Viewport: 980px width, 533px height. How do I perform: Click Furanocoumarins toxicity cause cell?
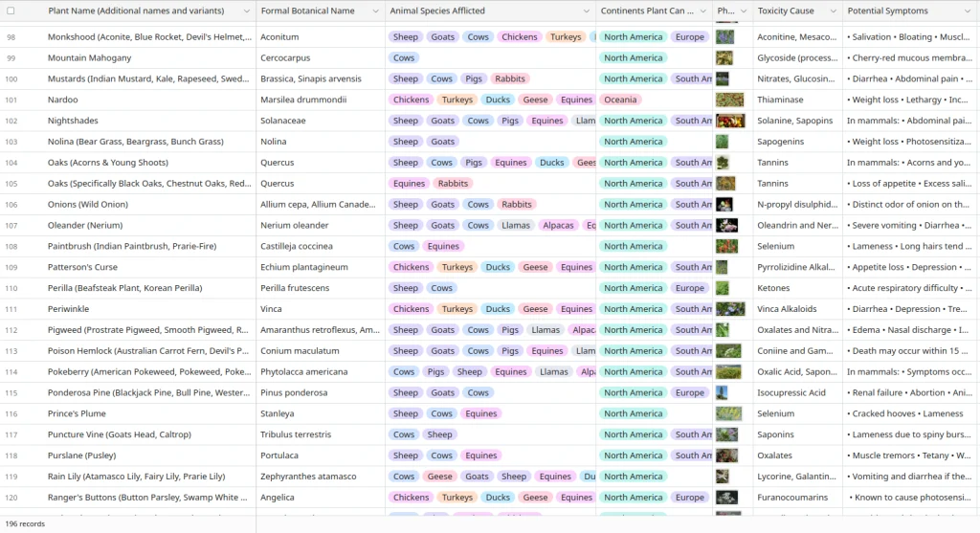(x=797, y=498)
